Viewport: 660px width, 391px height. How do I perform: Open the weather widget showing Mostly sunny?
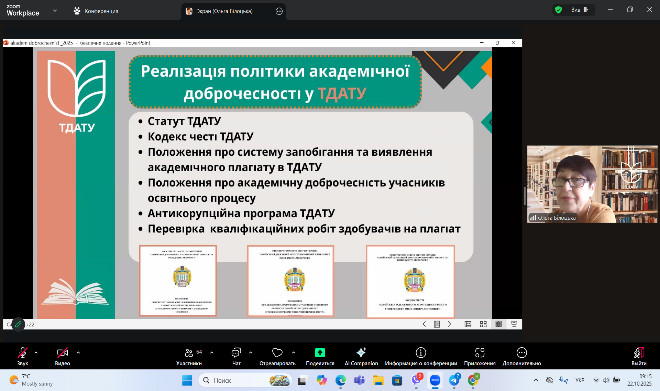tap(31, 380)
